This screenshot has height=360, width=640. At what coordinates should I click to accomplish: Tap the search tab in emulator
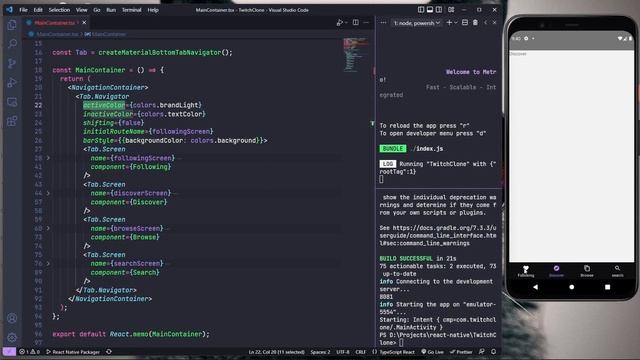pos(618,271)
